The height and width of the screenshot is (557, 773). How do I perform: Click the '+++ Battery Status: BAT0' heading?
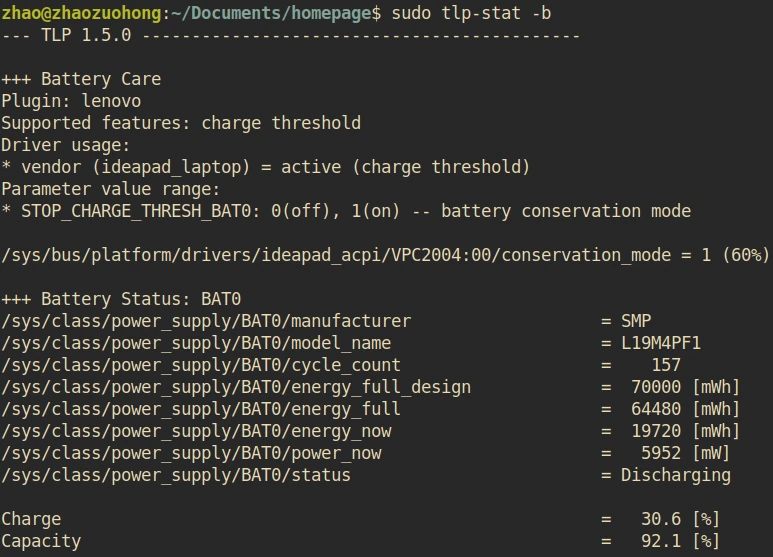pyautogui.click(x=121, y=299)
